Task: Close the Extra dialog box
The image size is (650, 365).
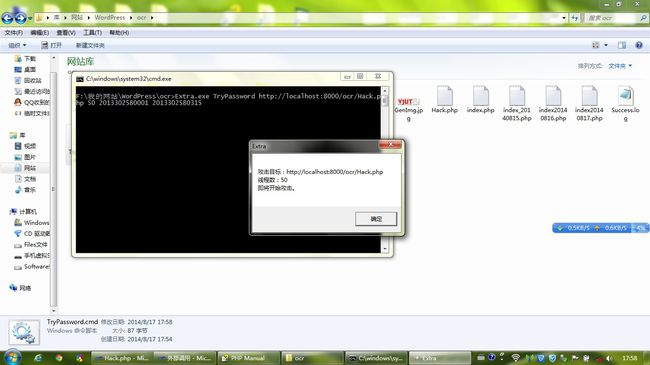Action: click(x=390, y=145)
